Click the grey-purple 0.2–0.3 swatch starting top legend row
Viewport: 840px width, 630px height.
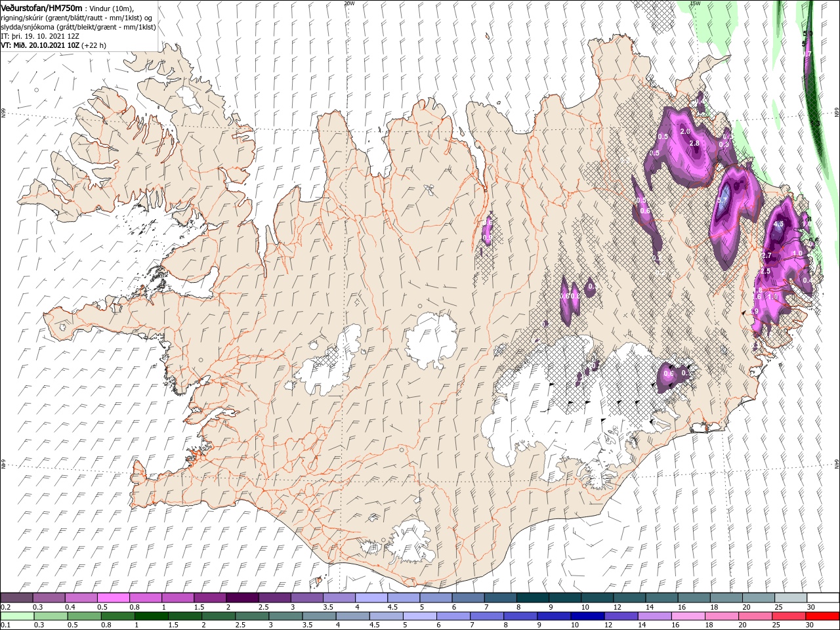click(16, 598)
